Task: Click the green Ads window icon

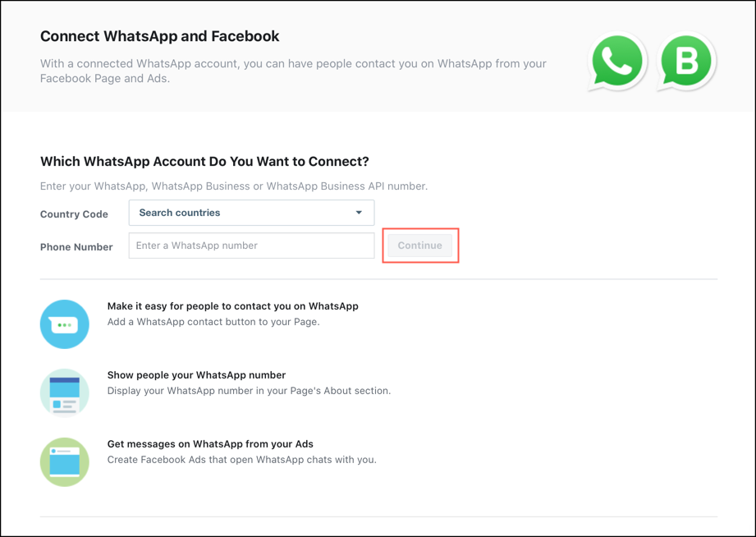Action: (x=65, y=462)
